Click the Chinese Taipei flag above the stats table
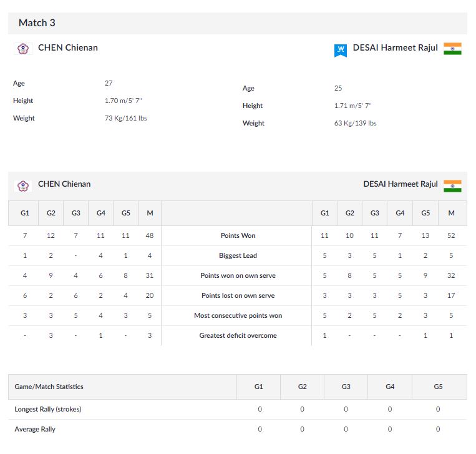Screen dimensions: 476x454 pos(23,185)
